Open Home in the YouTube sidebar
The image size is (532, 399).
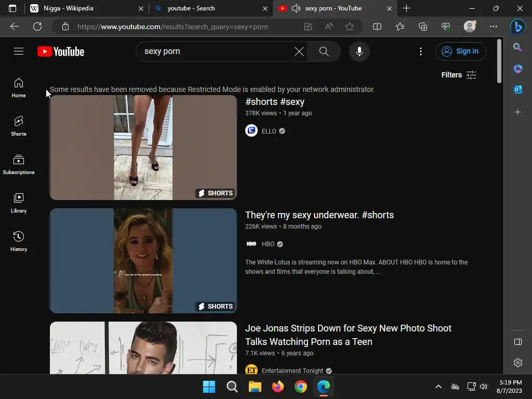click(19, 87)
